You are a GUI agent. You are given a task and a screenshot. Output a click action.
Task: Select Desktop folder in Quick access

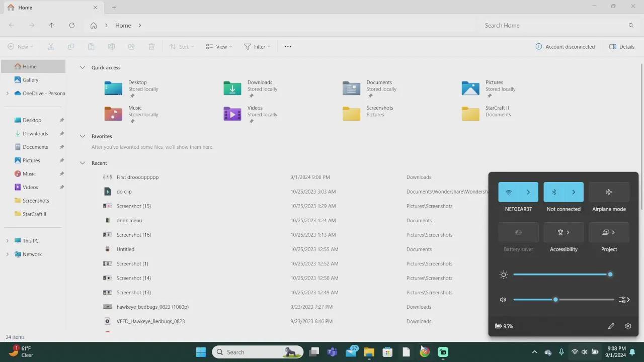[x=132, y=88]
